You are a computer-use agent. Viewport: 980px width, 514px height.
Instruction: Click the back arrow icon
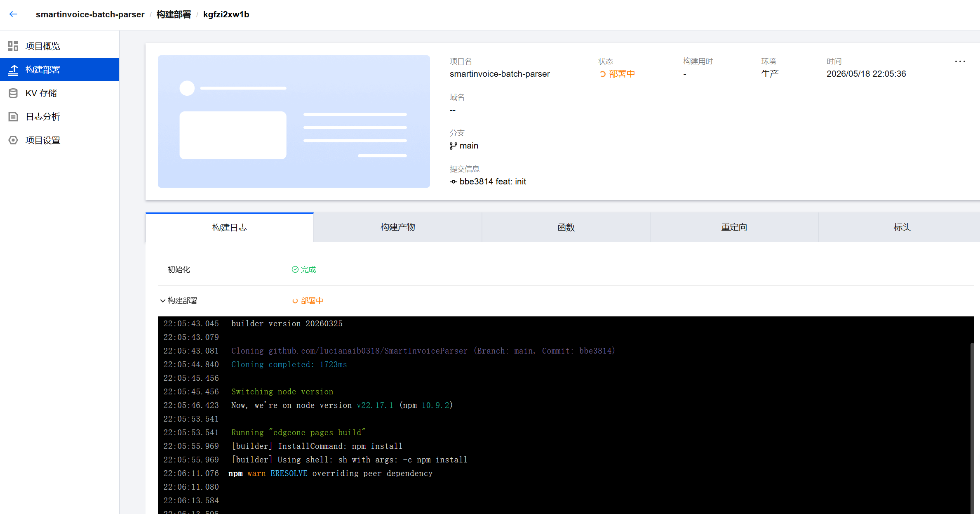click(14, 14)
